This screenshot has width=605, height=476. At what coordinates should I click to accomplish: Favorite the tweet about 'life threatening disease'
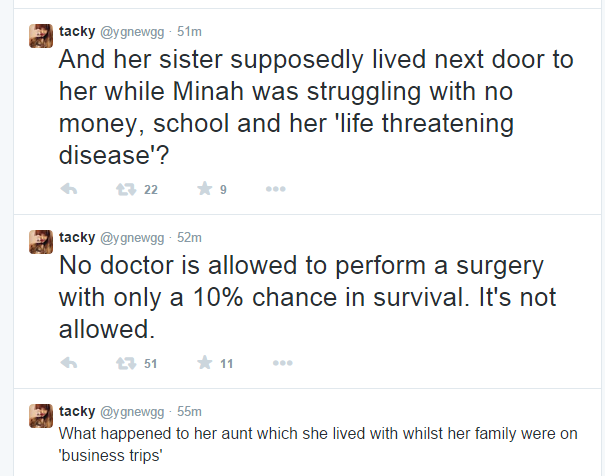coord(204,189)
